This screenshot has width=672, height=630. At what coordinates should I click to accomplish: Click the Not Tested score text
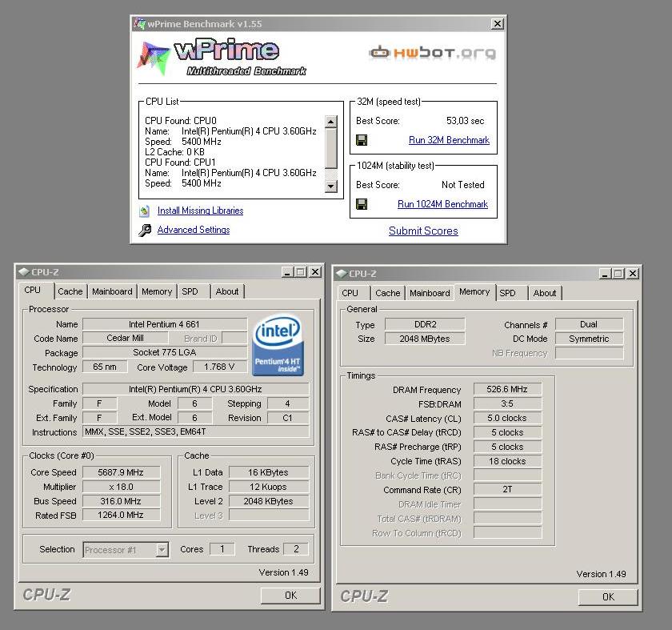pos(463,185)
